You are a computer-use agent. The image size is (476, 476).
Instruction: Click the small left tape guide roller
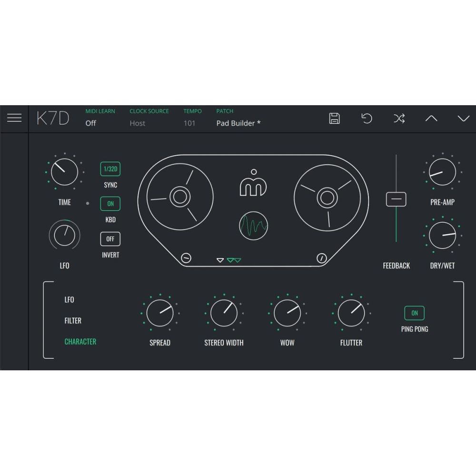coord(186,258)
